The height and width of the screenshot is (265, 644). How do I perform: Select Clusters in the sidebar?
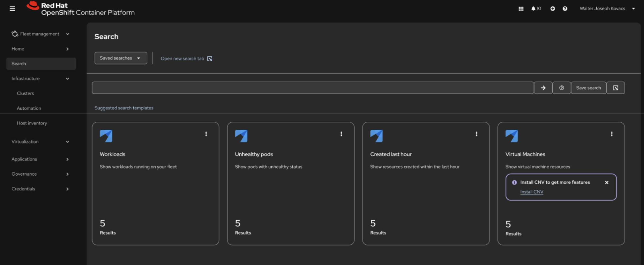pos(25,93)
